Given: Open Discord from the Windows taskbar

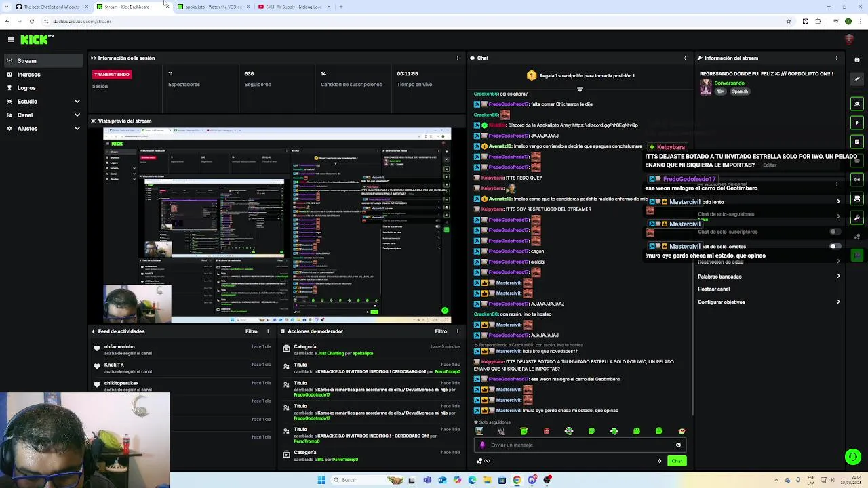Looking at the screenshot, I should [x=532, y=480].
